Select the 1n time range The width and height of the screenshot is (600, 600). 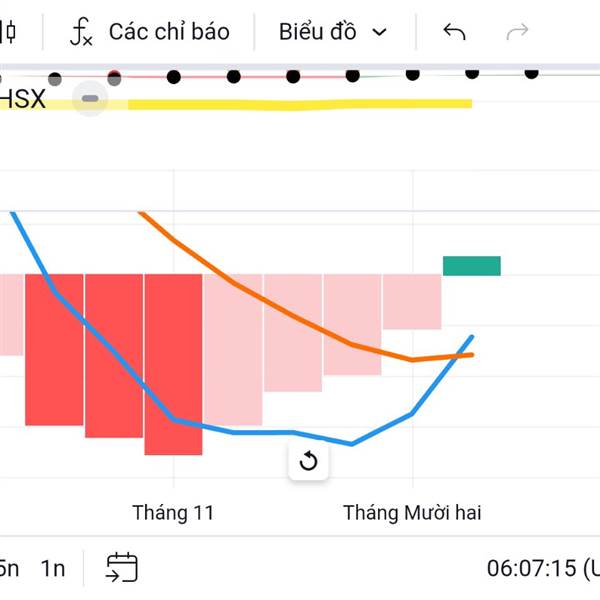[53, 568]
